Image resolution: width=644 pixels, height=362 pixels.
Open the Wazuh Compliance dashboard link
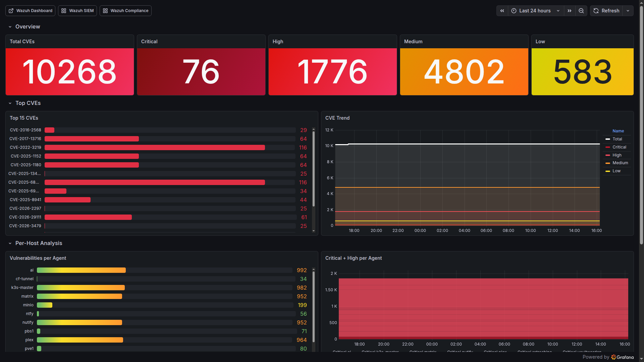coord(129,11)
